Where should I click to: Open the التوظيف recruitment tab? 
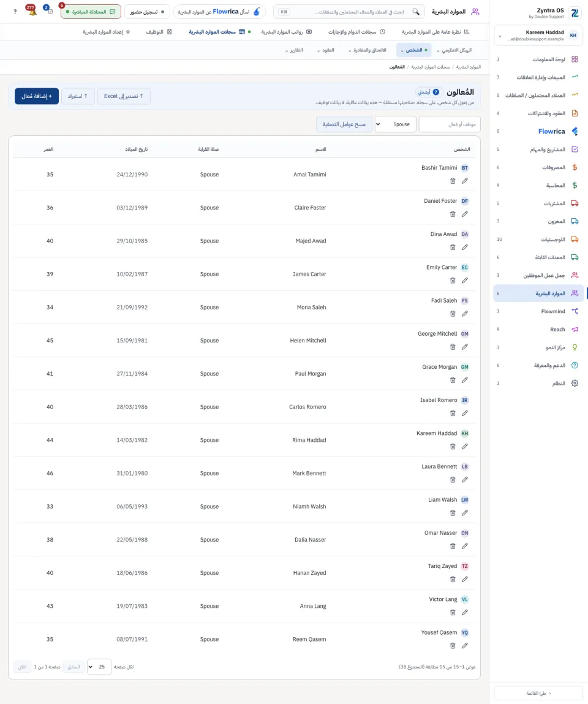159,32
